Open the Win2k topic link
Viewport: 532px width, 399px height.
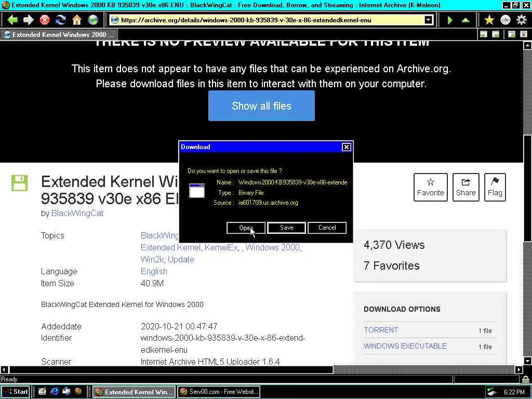click(152, 260)
